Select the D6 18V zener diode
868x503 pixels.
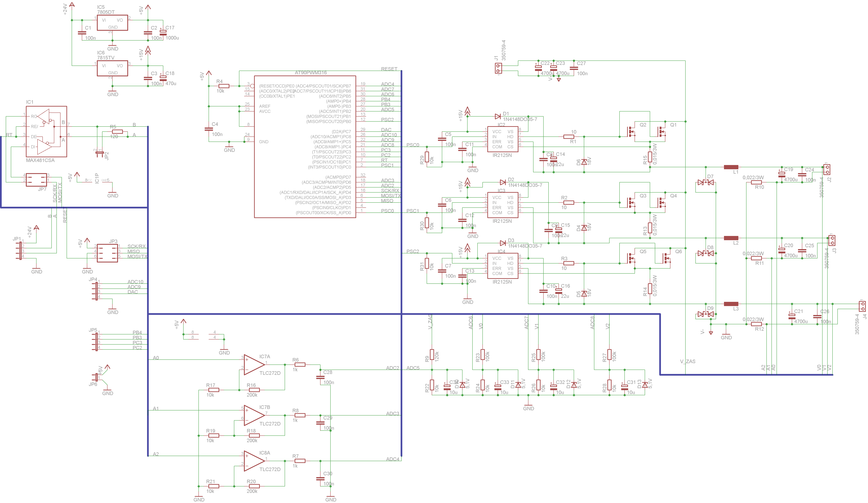(x=584, y=162)
